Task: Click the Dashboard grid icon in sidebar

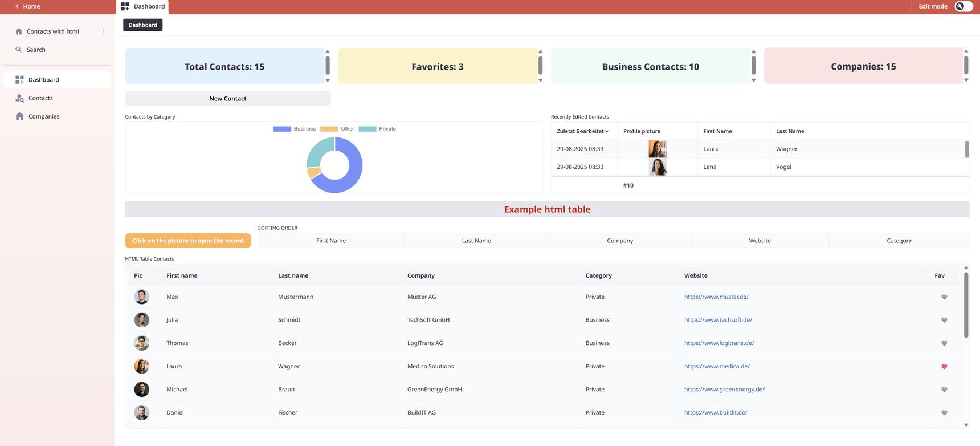Action: (20, 80)
